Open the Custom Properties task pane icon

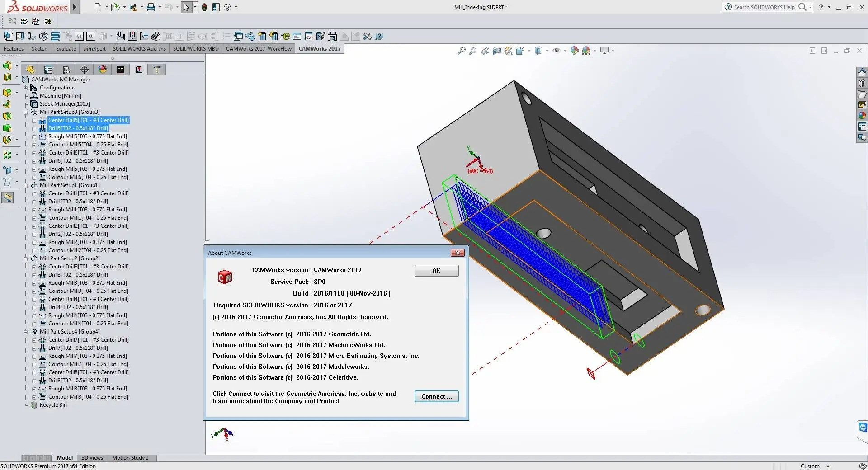coord(862,127)
